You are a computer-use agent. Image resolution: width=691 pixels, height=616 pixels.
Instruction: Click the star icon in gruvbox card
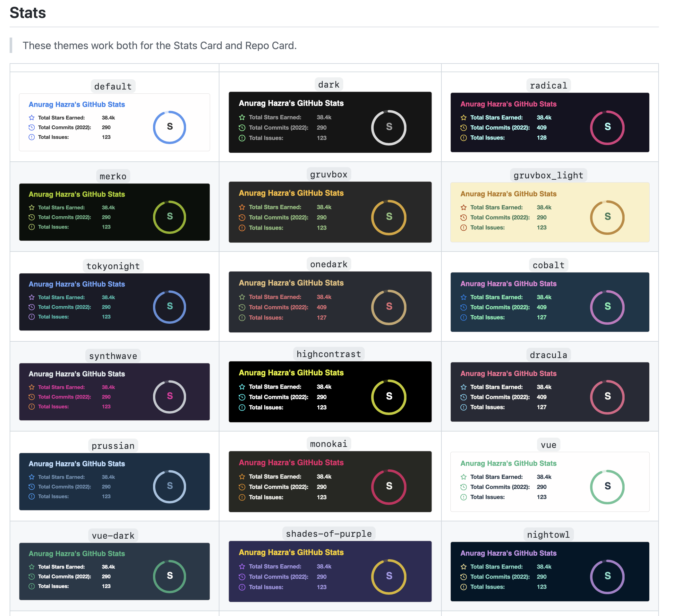pos(242,207)
